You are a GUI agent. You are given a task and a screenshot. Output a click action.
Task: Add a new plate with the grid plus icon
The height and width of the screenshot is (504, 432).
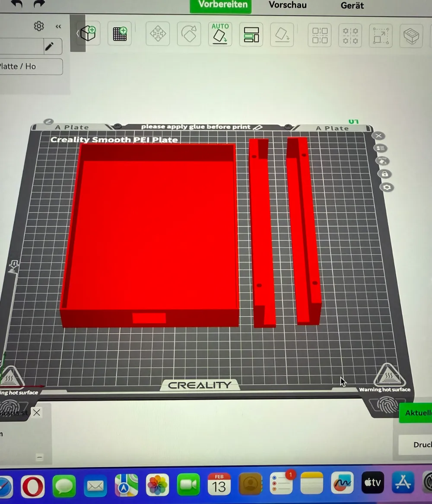tap(120, 33)
